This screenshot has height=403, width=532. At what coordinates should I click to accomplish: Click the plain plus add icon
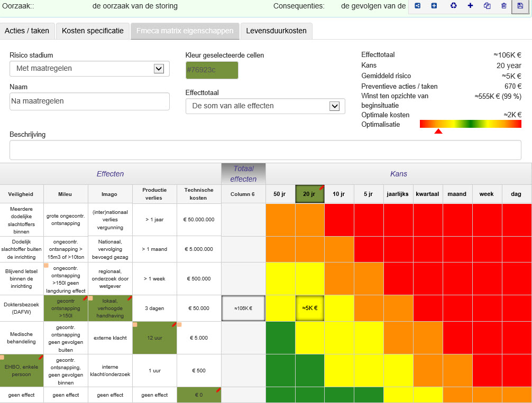[x=470, y=6]
